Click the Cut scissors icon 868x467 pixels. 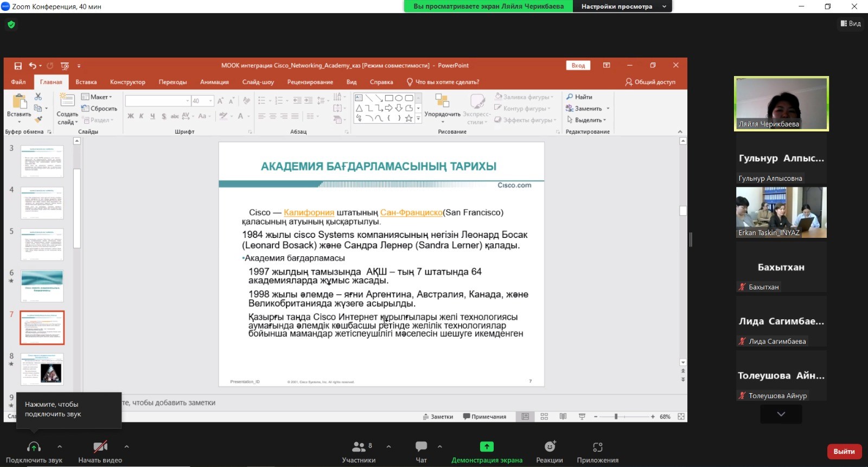click(38, 97)
